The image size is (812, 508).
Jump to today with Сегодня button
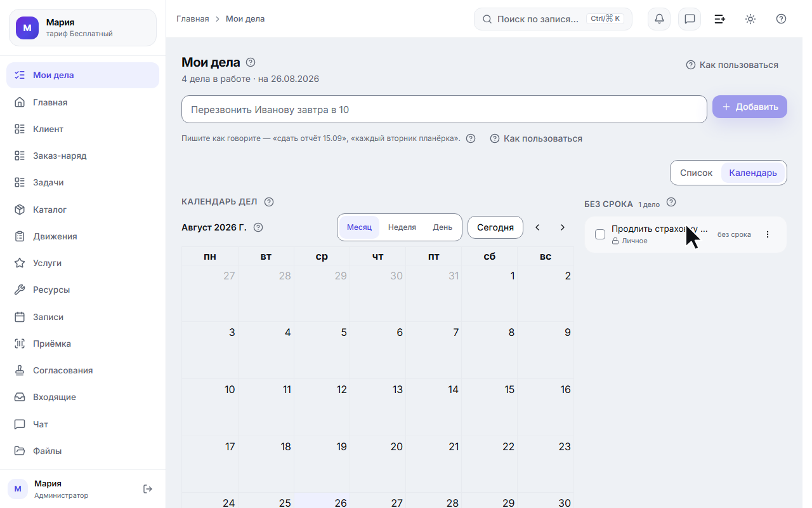pos(495,227)
